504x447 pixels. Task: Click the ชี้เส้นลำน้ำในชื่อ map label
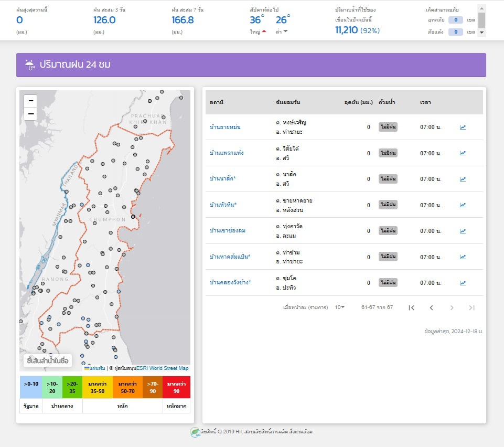(48, 361)
